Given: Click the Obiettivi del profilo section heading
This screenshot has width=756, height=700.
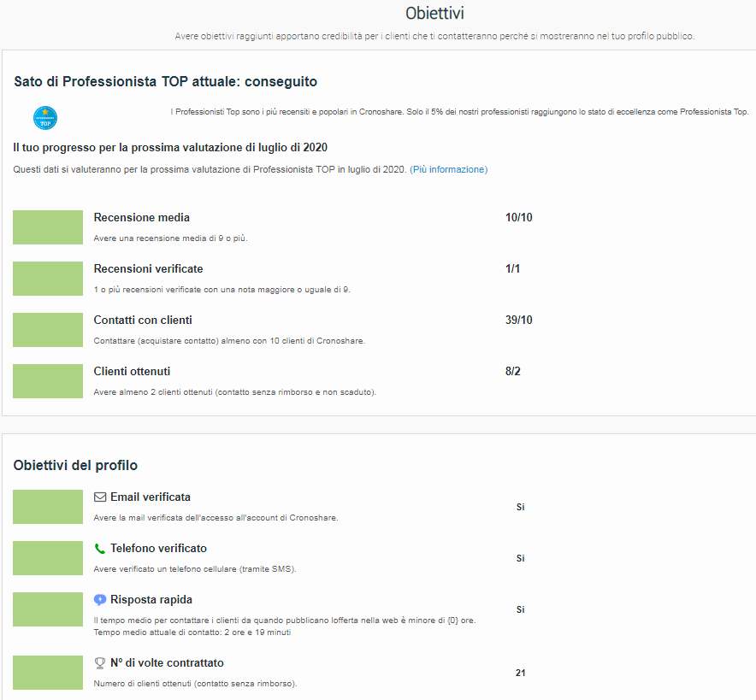Looking at the screenshot, I should coord(75,465).
